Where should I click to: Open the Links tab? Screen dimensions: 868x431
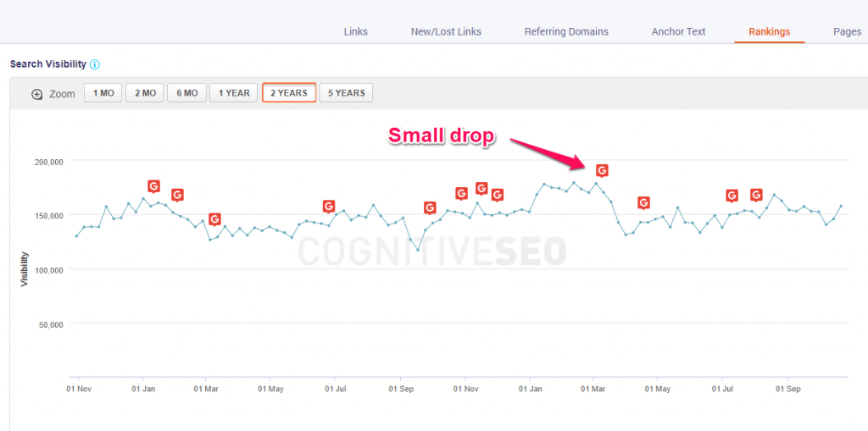point(356,32)
